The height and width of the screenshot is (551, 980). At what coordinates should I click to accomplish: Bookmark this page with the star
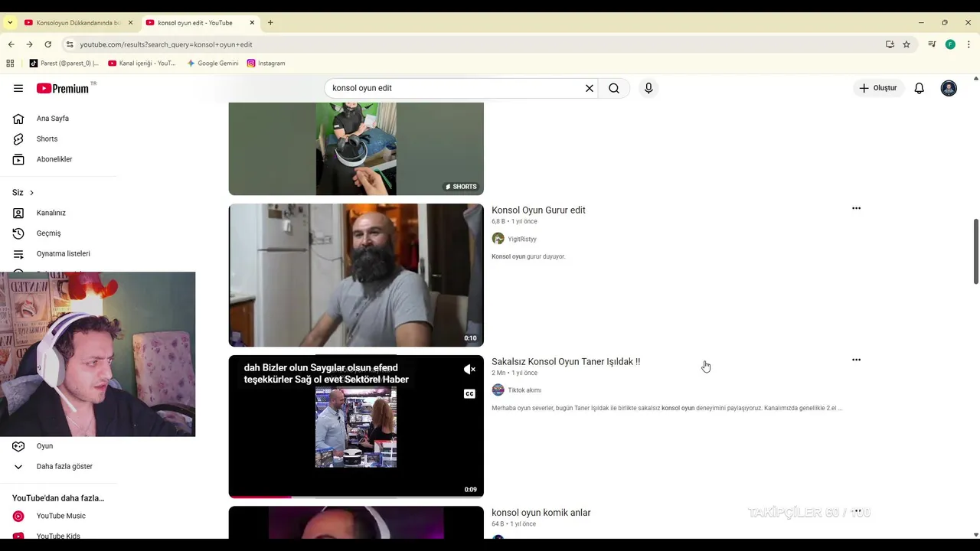coord(906,44)
